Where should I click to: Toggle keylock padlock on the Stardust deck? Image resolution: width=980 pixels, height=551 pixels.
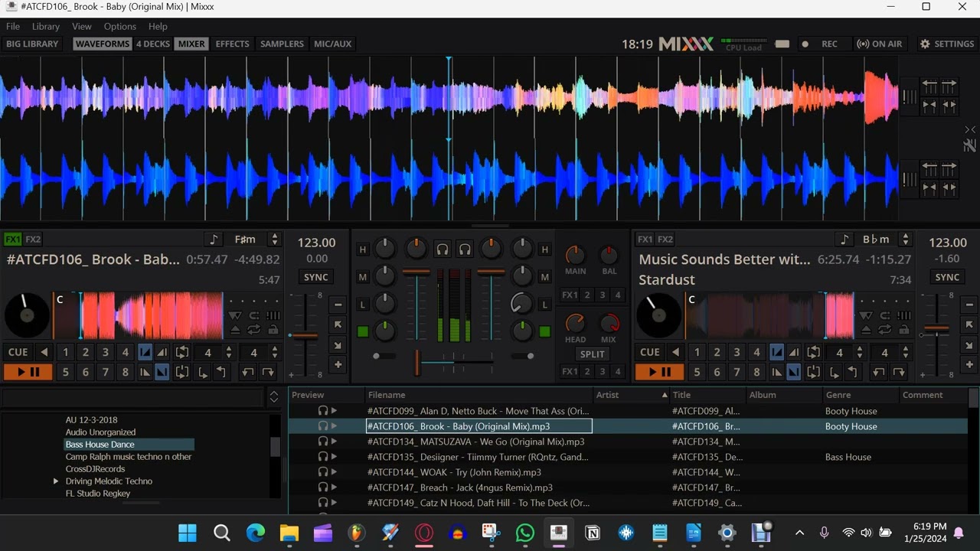click(904, 330)
